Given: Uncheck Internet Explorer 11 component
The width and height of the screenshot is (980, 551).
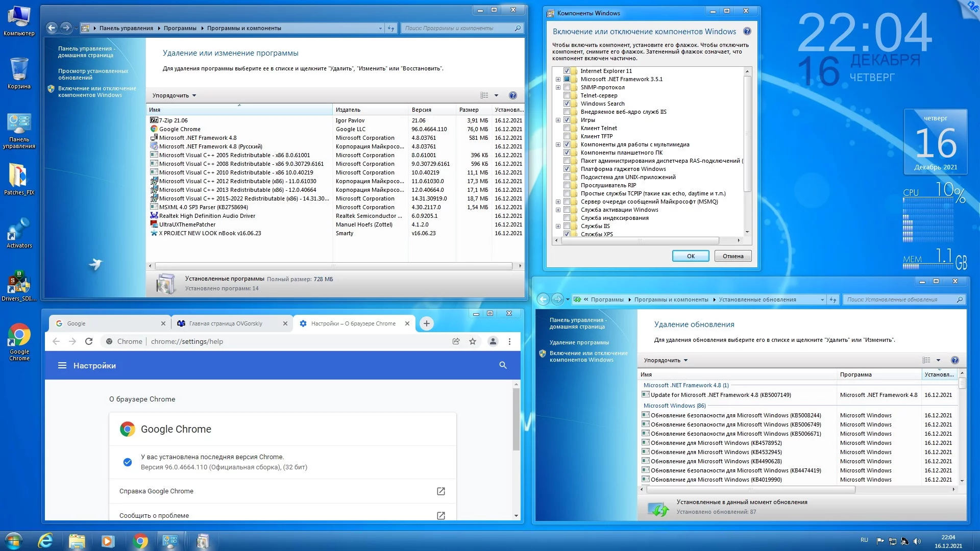Looking at the screenshot, I should click(x=567, y=71).
